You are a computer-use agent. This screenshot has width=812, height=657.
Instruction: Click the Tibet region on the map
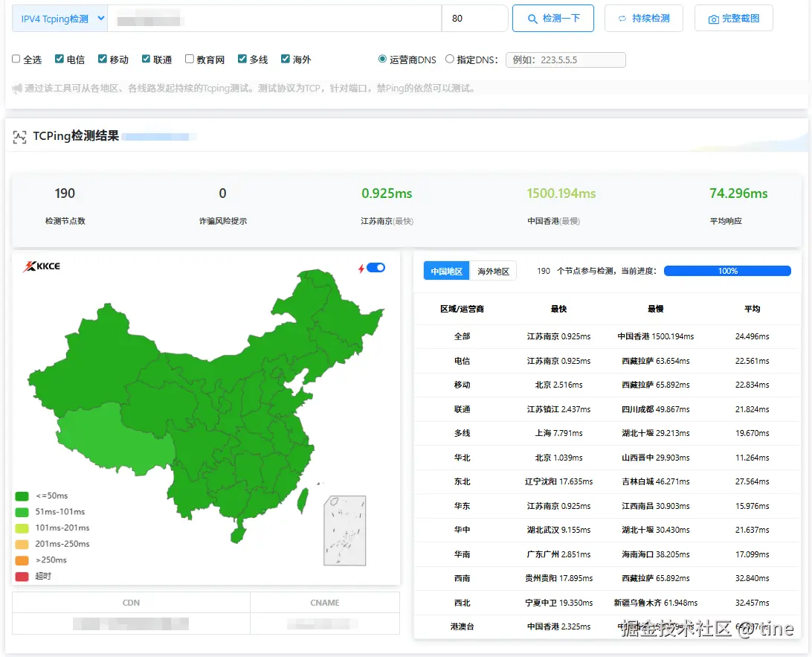pos(114,440)
